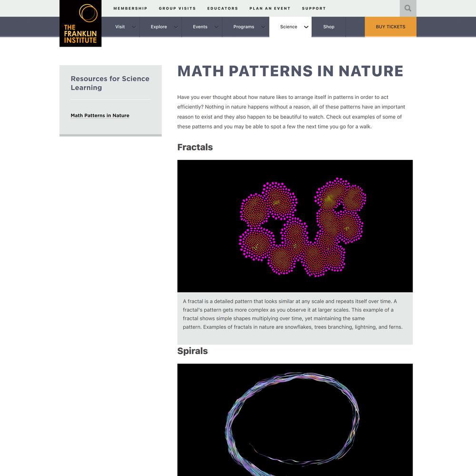Select Math Patterns in Nature sidebar link
The image size is (476, 476).
pos(100,115)
